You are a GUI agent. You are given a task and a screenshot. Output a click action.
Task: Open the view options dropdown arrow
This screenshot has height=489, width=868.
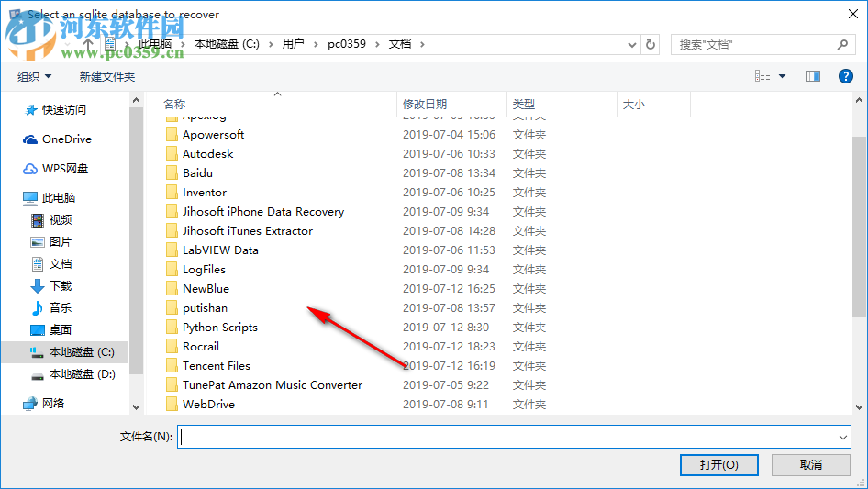click(782, 76)
